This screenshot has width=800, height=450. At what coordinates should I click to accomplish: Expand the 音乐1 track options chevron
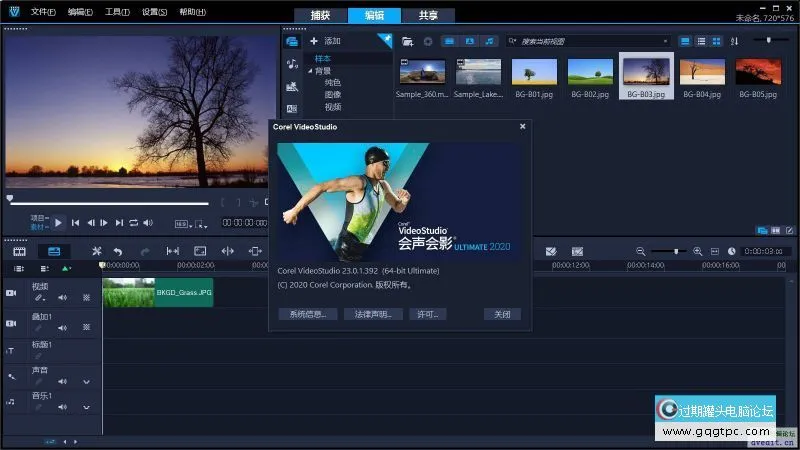point(86,407)
